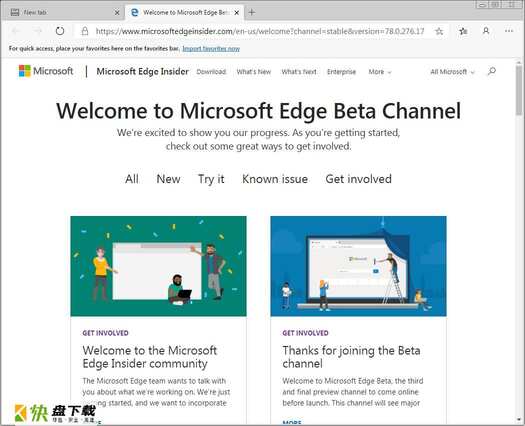The width and height of the screenshot is (525, 426).
Task: Click GET INVOVLED label on Beta channel card
Action: [305, 333]
